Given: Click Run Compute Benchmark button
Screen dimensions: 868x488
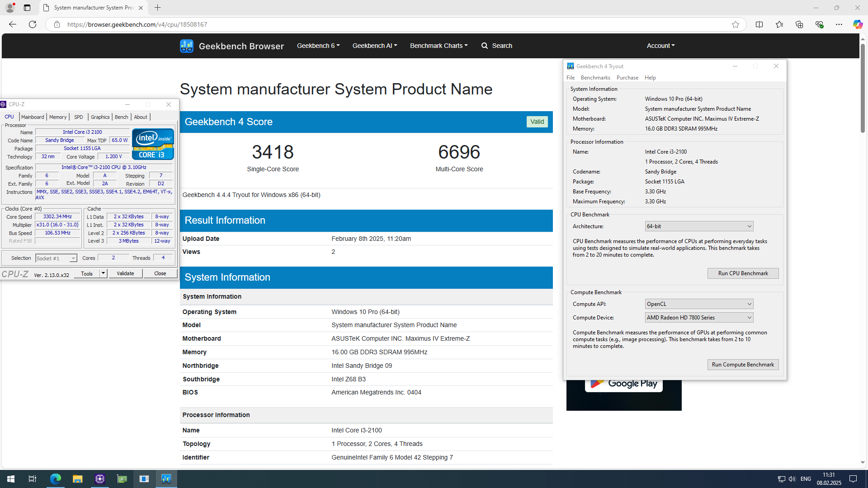Looking at the screenshot, I should tap(743, 365).
